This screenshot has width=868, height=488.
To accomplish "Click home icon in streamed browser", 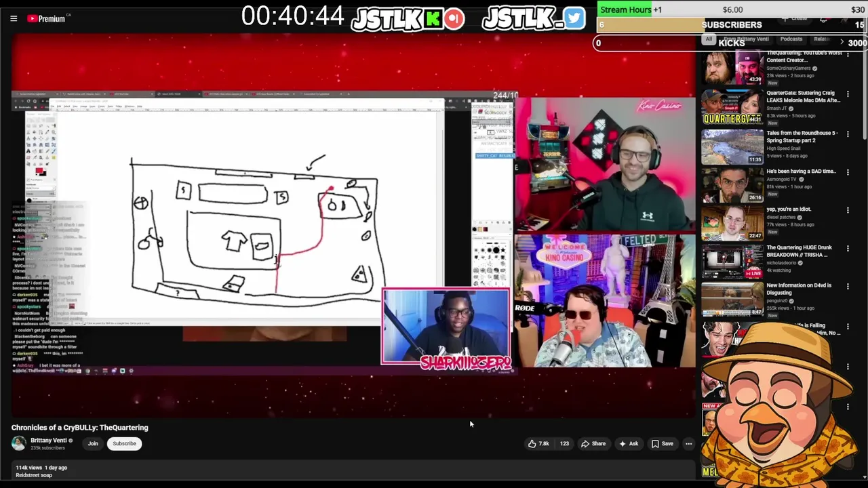I will (x=36, y=100).
